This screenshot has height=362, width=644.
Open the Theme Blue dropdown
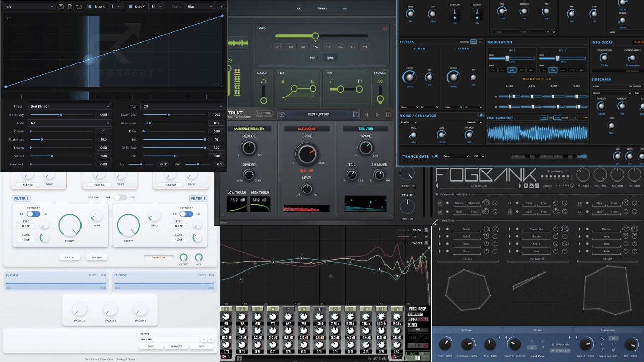(x=200, y=6)
